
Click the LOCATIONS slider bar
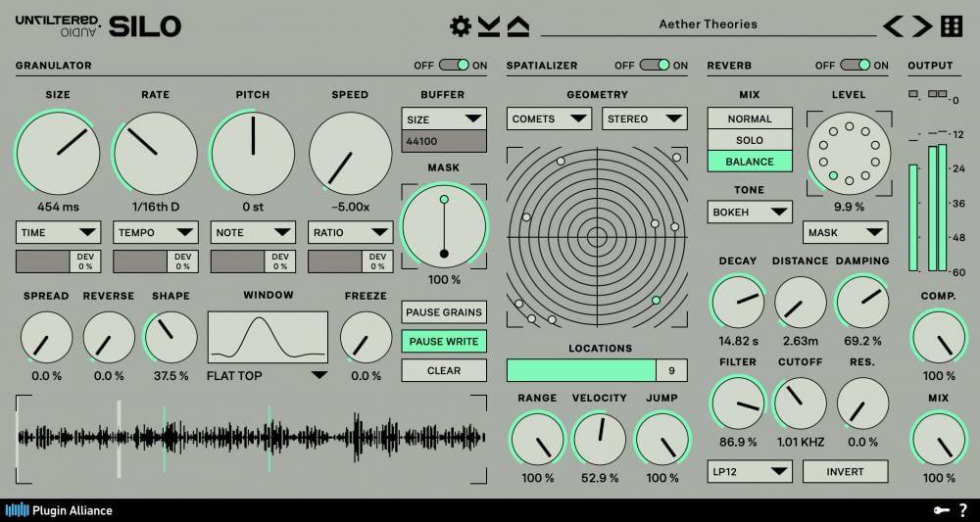[597, 370]
